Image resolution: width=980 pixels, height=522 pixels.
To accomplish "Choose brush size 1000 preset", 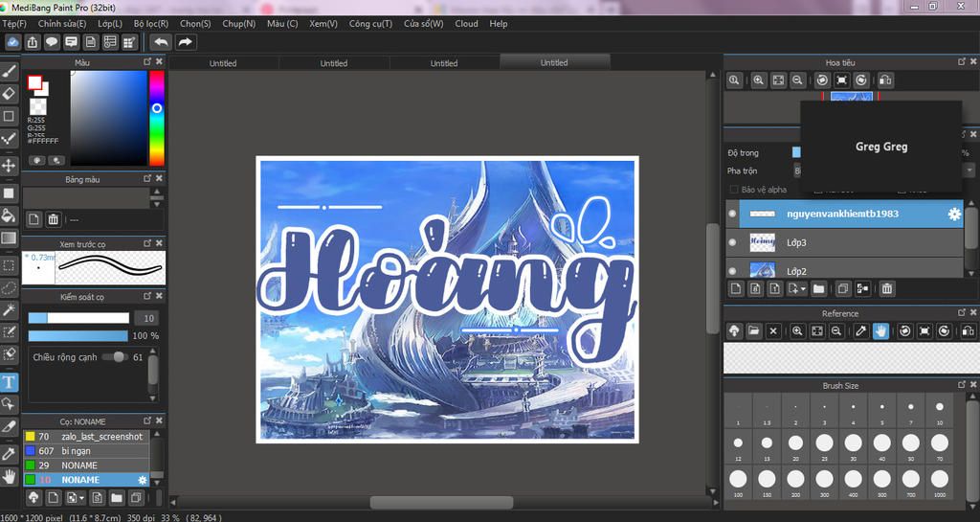I will pos(940,482).
